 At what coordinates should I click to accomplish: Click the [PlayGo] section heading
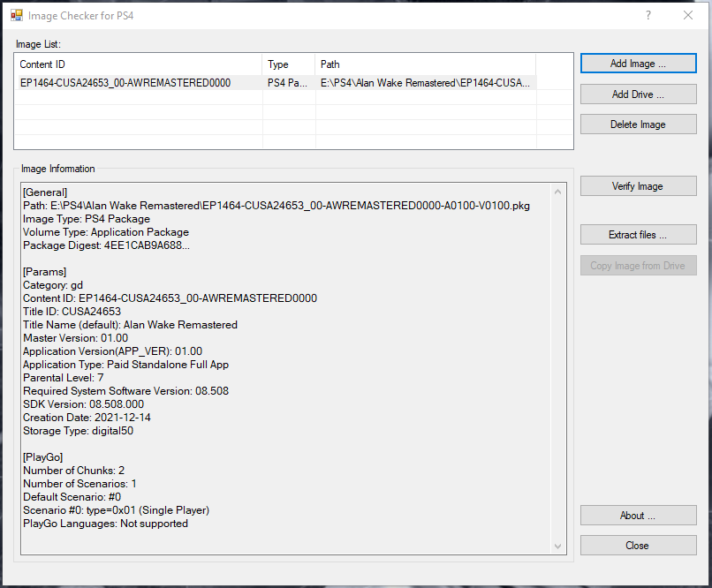(42, 456)
